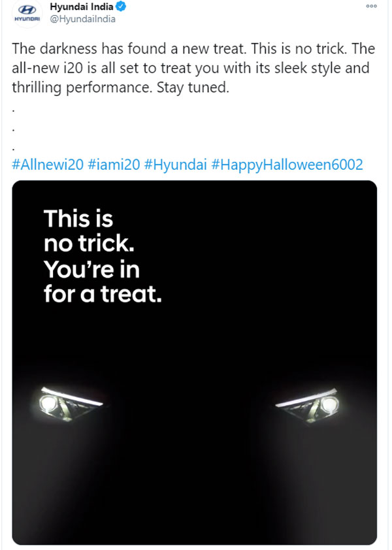Click the "Stay tuned." sentence in tweet
This screenshot has width=392, height=550.
tap(193, 87)
